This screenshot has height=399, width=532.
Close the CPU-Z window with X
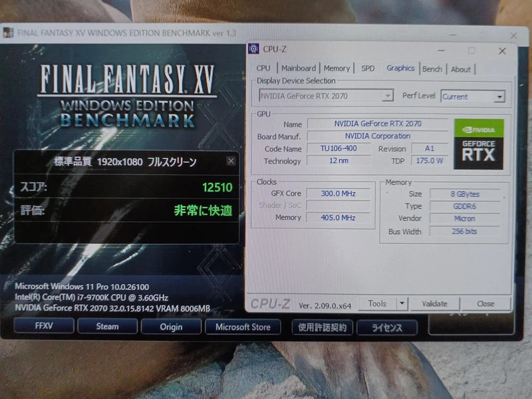(502, 51)
